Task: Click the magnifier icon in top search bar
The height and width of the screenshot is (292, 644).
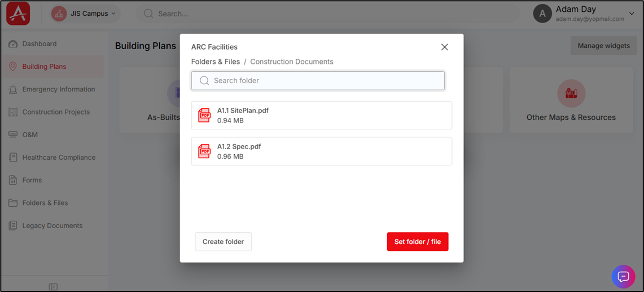Action: (x=148, y=14)
